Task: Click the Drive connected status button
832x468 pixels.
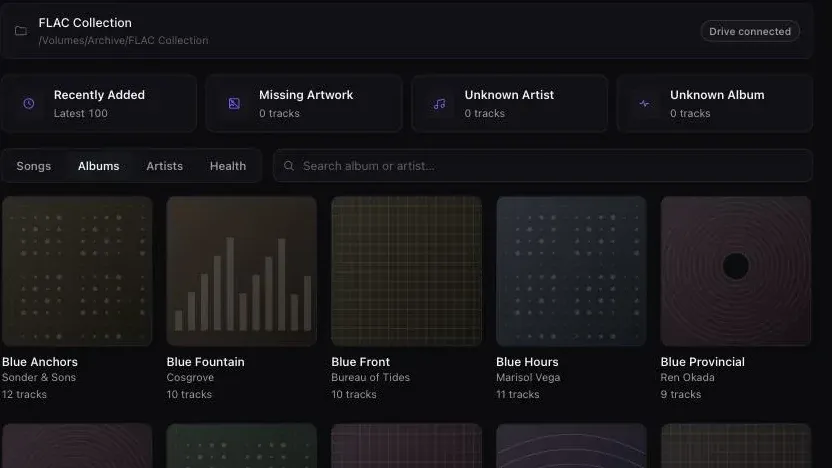Action: coord(750,31)
